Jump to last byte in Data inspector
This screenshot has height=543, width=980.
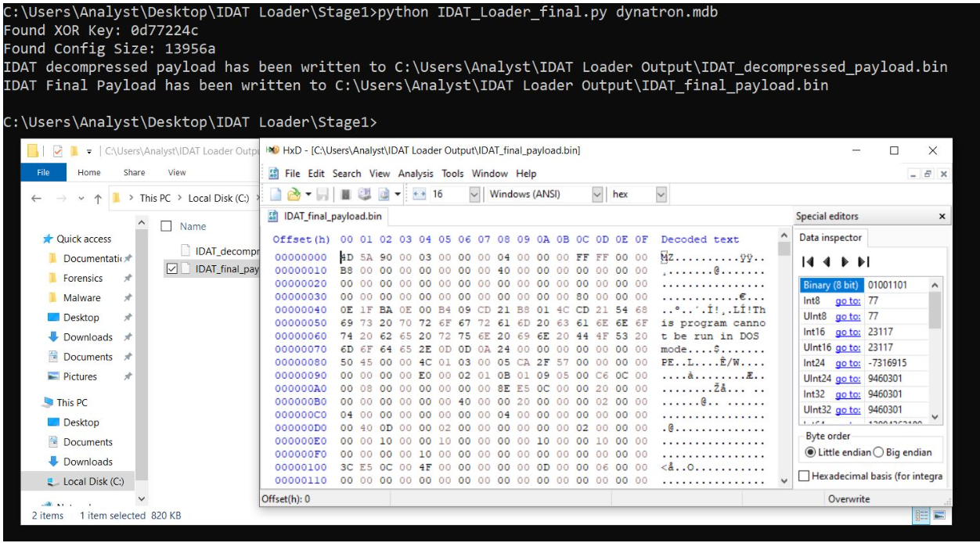[863, 261]
